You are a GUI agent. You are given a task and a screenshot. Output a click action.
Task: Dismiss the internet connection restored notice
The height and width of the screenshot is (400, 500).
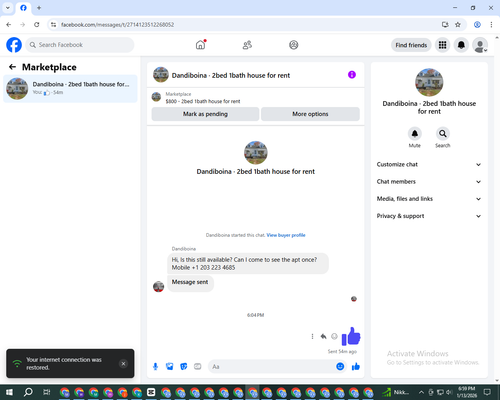point(123,364)
